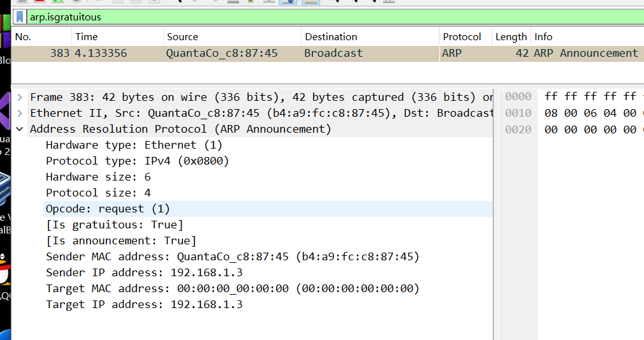The image size is (644, 340).
Task: Select packet number 383 in the list
Action: point(255,54)
